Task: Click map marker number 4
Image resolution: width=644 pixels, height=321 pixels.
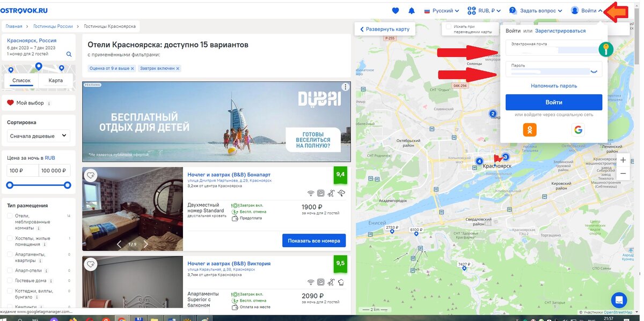Action: [x=479, y=161]
